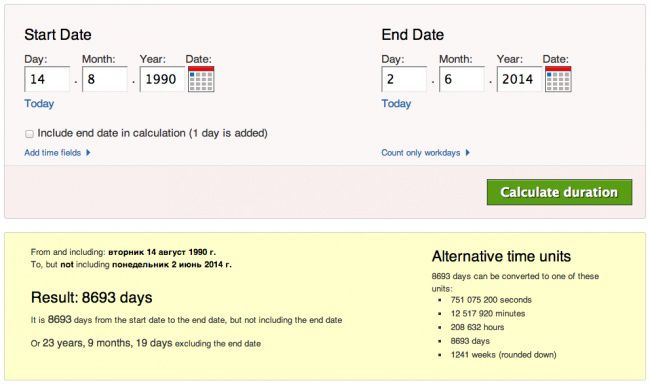This screenshot has height=385, width=650.
Task: Focus the End Date Day field
Action: [x=404, y=79]
